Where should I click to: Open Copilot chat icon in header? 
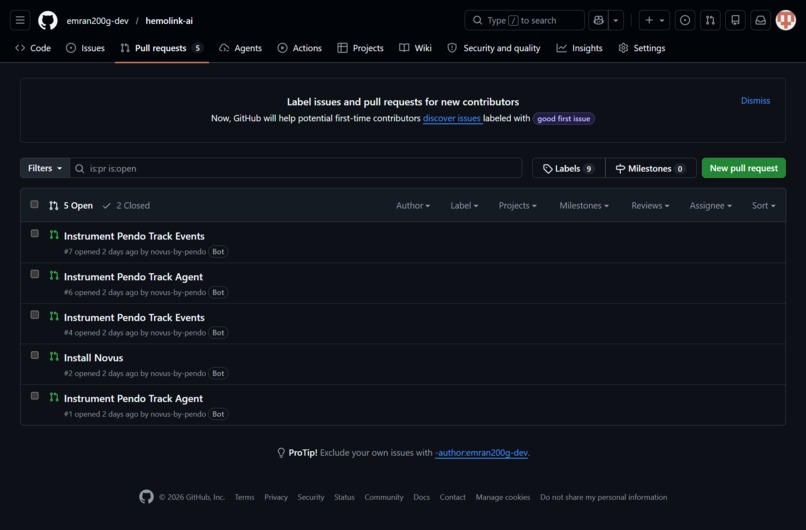(x=598, y=21)
